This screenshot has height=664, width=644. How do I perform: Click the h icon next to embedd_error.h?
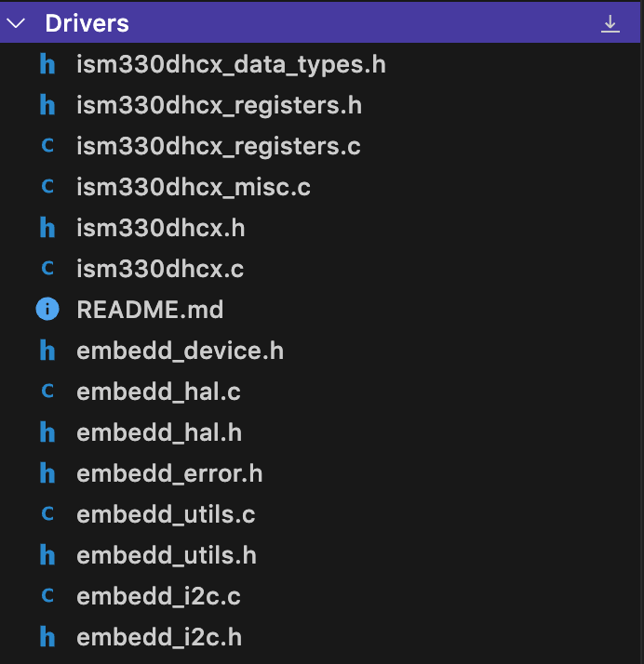[x=47, y=473]
